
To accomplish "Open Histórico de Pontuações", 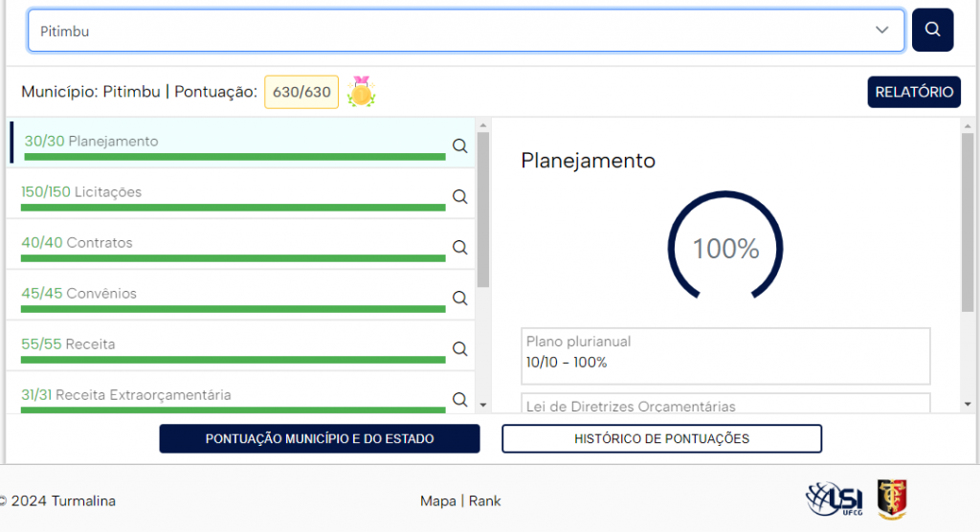I will click(661, 438).
